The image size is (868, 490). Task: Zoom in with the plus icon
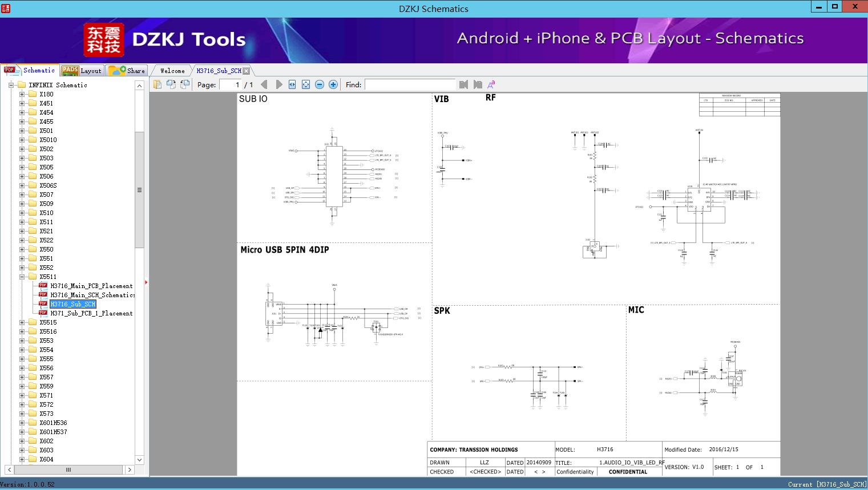pyautogui.click(x=333, y=84)
